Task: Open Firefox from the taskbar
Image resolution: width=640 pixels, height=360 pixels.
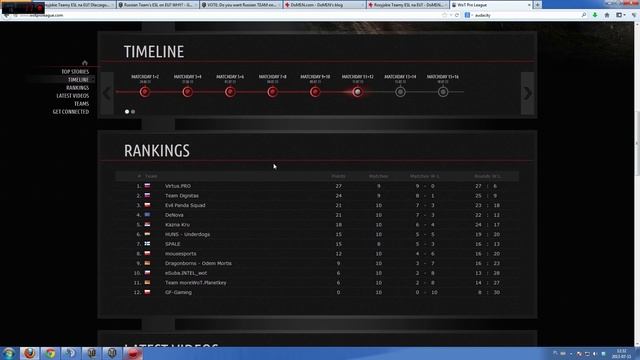Action: 29,353
